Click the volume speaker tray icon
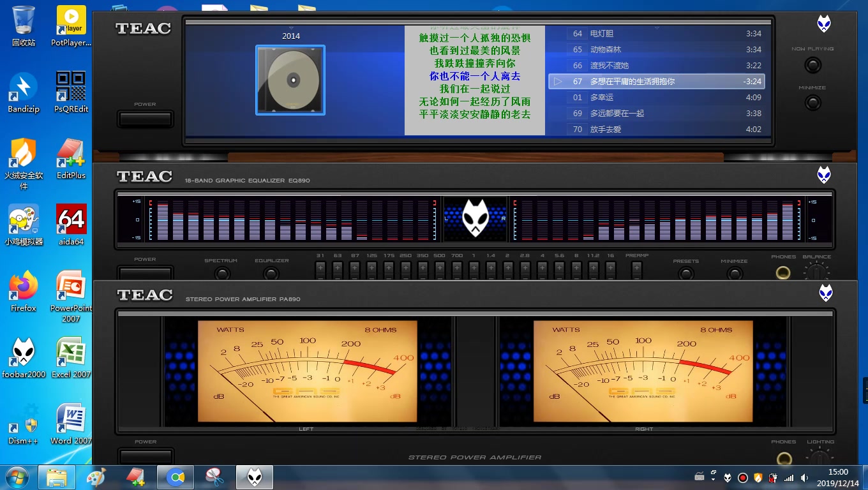The height and width of the screenshot is (490, 868). click(x=804, y=477)
